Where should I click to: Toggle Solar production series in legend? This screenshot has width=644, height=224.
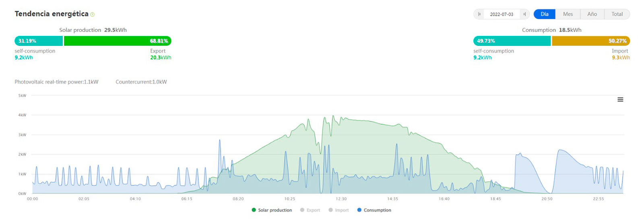tap(272, 210)
